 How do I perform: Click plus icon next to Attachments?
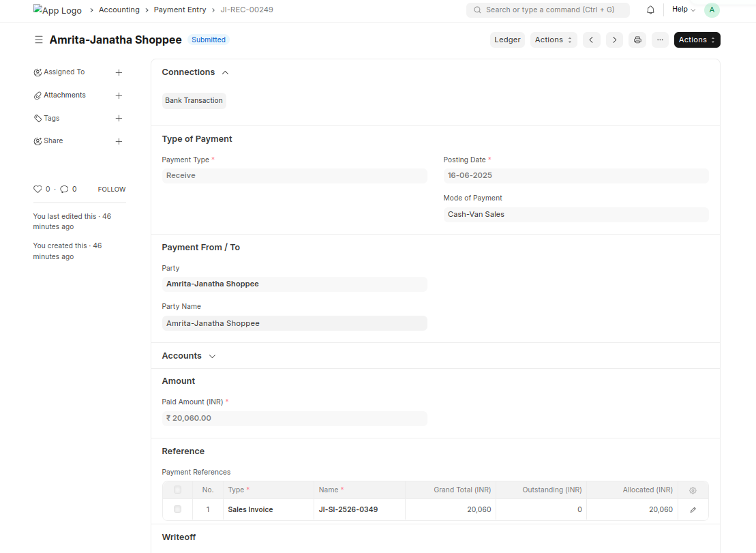coord(119,95)
